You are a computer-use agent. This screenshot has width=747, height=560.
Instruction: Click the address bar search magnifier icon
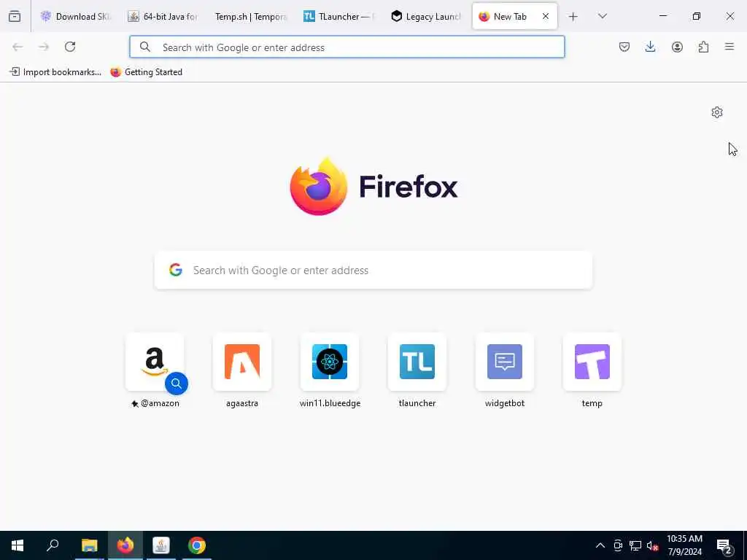pyautogui.click(x=145, y=47)
